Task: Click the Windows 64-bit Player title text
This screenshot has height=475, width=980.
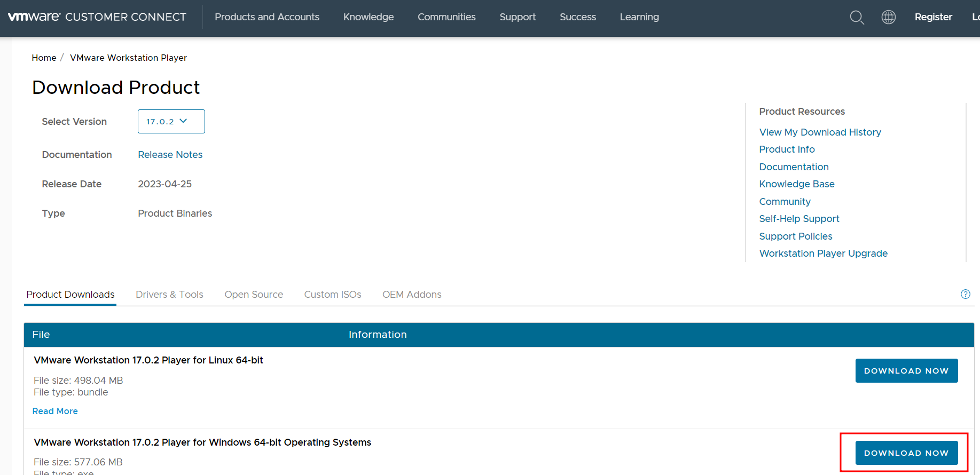Action: 202,442
